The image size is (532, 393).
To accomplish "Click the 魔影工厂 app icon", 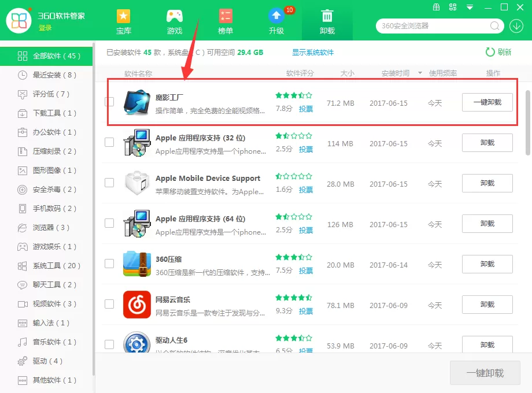I will (x=136, y=102).
